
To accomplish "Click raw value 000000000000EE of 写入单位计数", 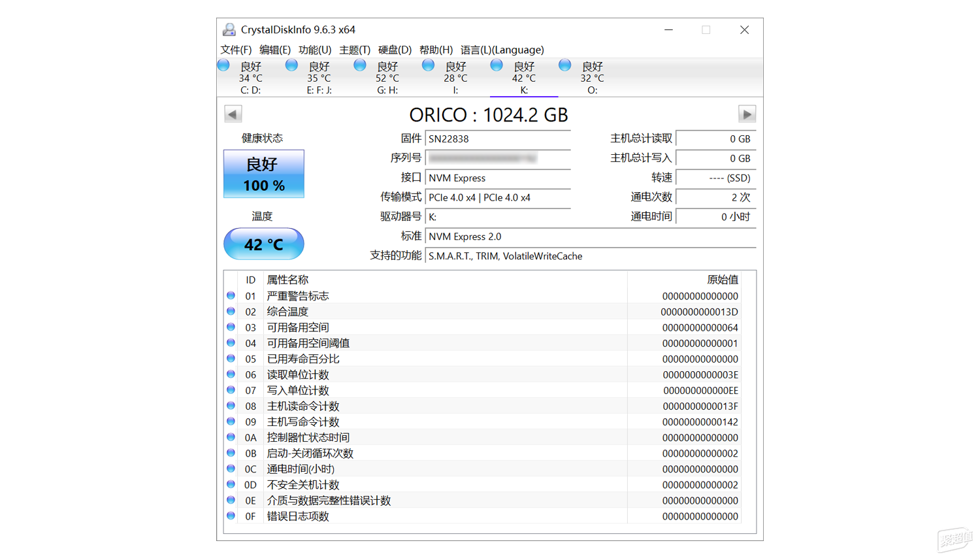I will pos(700,390).
